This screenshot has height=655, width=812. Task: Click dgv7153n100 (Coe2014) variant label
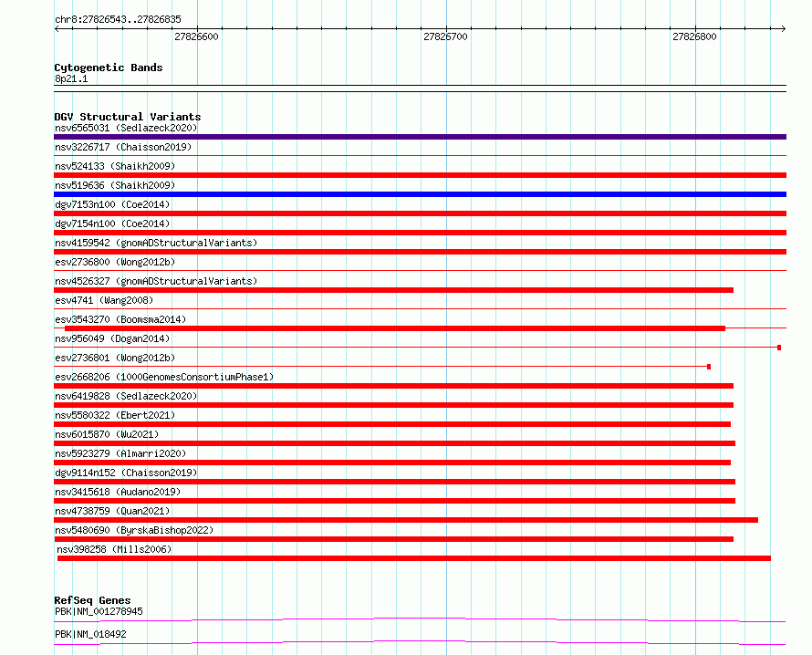112,204
